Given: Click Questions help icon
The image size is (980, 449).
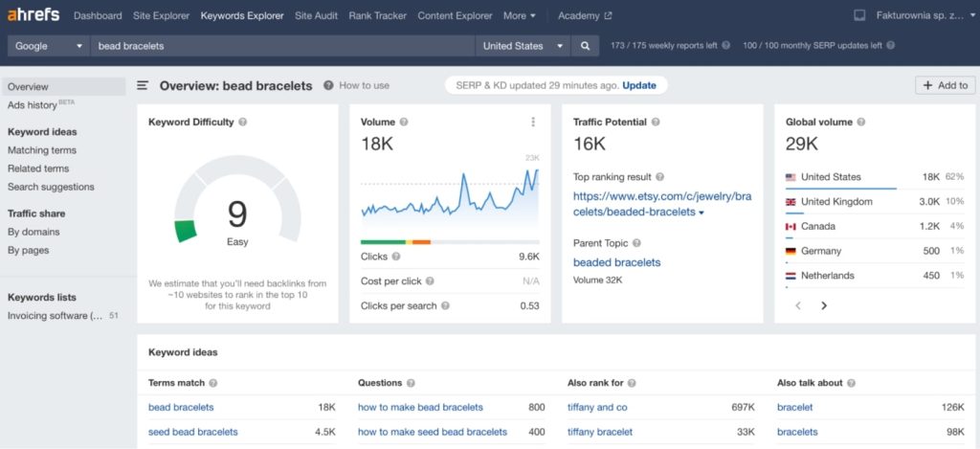Looking at the screenshot, I should [411, 383].
